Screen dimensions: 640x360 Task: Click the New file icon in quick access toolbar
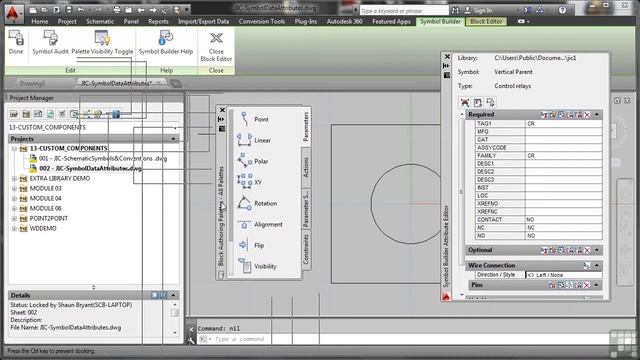click(x=33, y=10)
